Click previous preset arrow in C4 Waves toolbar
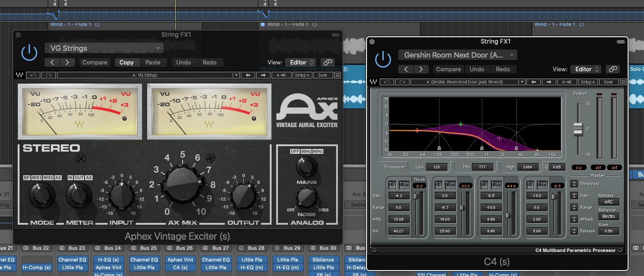This screenshot has width=644, height=276. [534, 82]
